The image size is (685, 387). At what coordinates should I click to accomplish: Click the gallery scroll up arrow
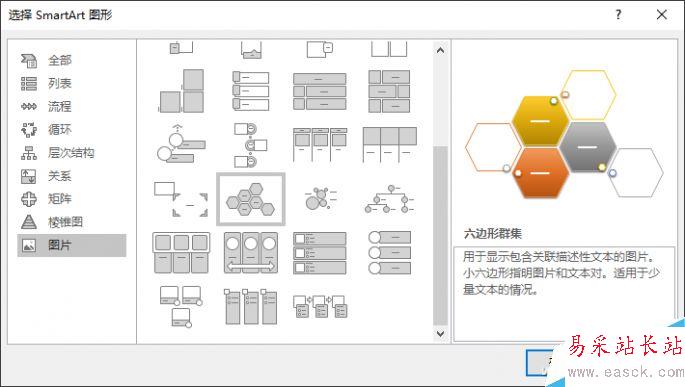pos(440,50)
